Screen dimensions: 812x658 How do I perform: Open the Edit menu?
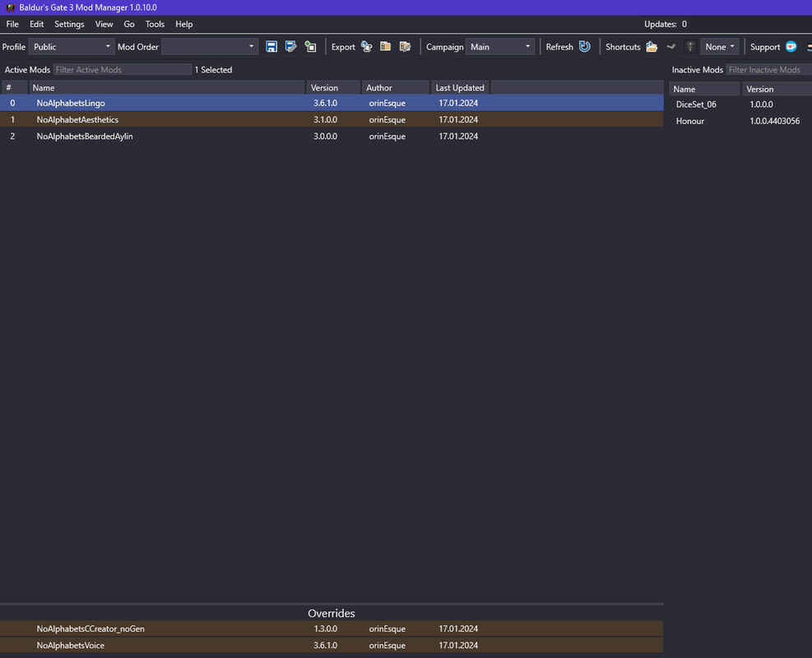click(x=36, y=24)
